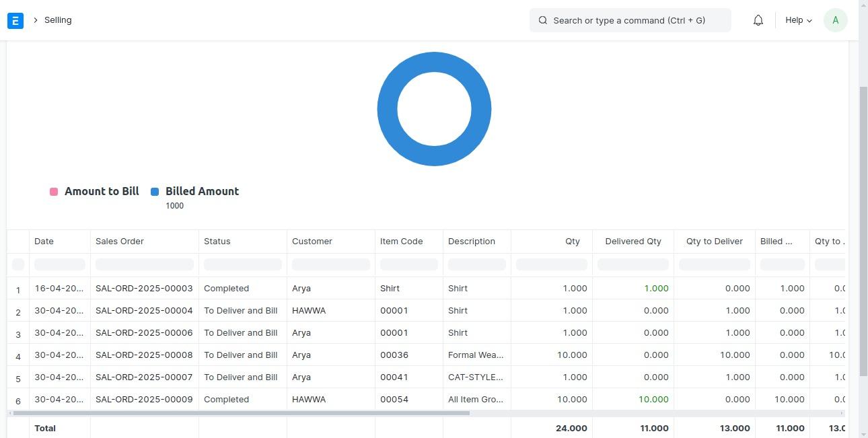Image resolution: width=868 pixels, height=438 pixels.
Task: Open the notifications bell
Action: pyautogui.click(x=758, y=20)
